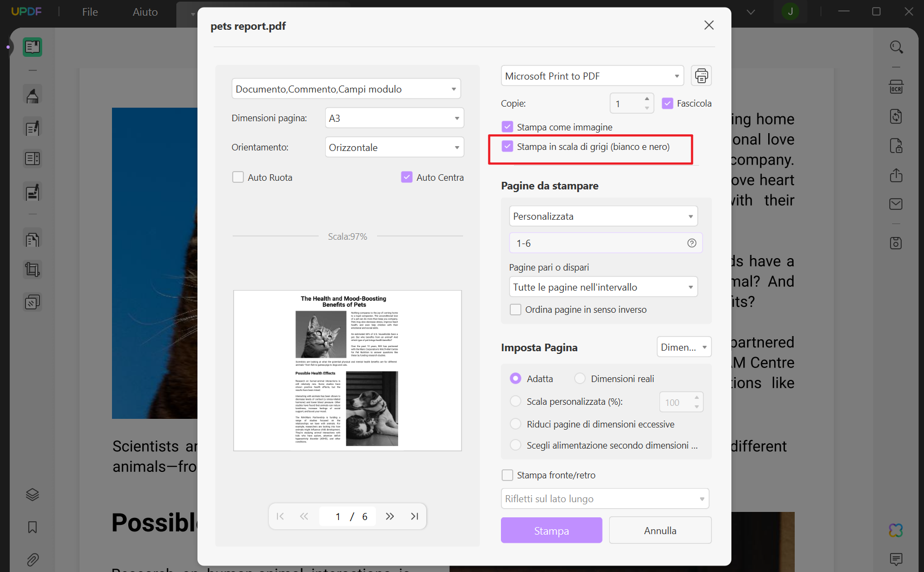
Task: Open the Rifletti sul lato lungo dropdown
Action: (605, 498)
